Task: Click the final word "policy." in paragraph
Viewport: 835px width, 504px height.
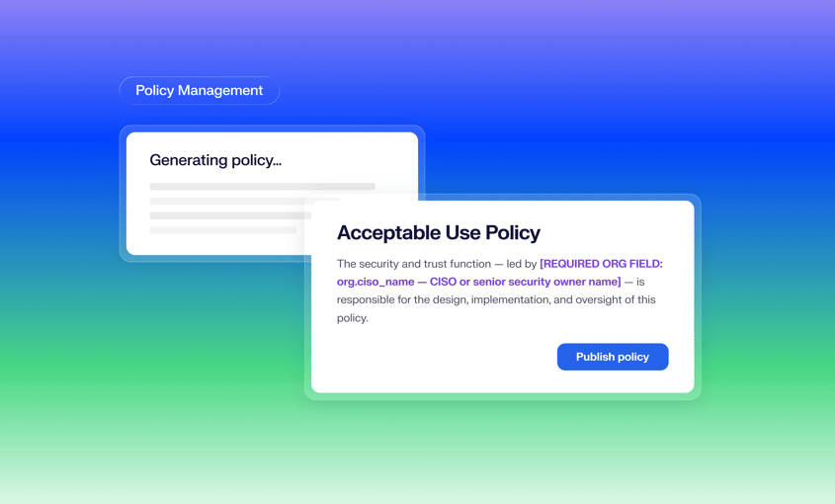Action: pos(353,318)
